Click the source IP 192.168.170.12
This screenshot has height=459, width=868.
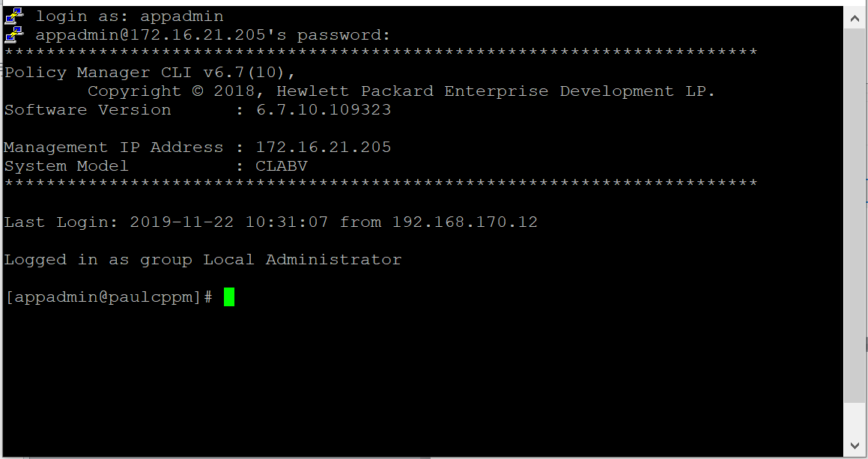tap(465, 222)
